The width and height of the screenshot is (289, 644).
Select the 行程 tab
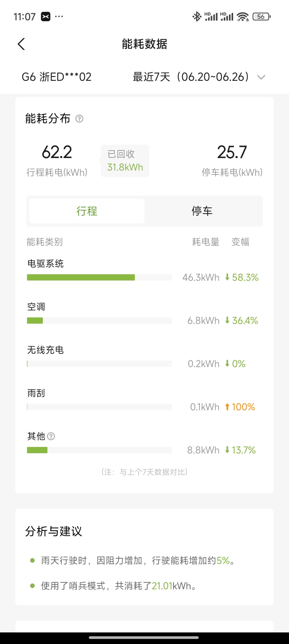pos(87,211)
